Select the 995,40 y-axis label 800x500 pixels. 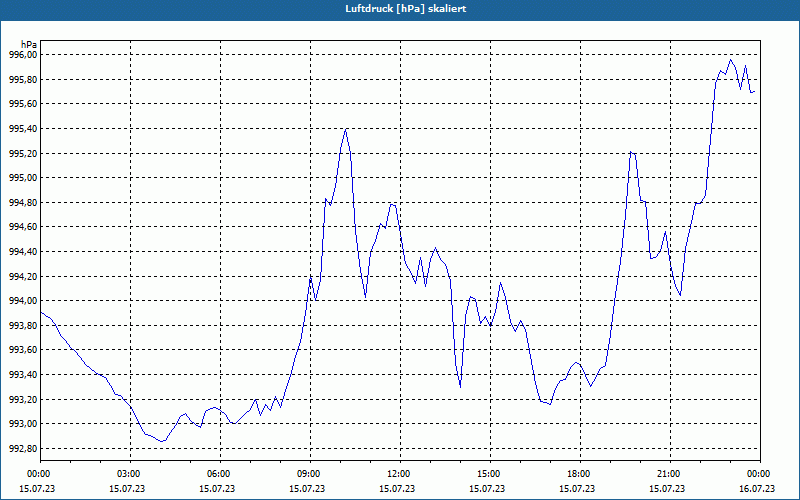pyautogui.click(x=23, y=129)
